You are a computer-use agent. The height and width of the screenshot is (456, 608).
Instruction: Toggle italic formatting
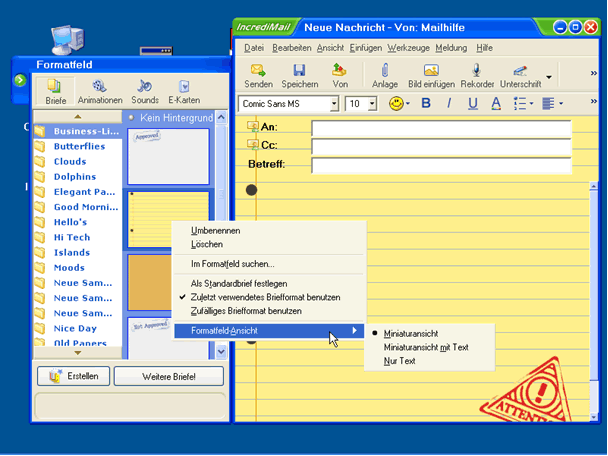(449, 103)
